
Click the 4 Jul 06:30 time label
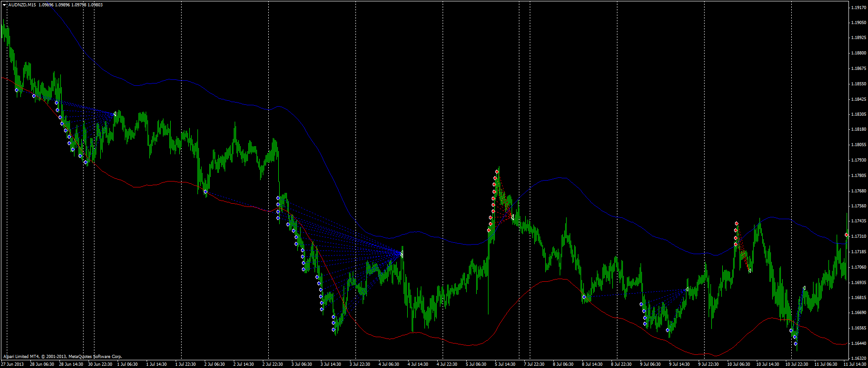coord(388,364)
